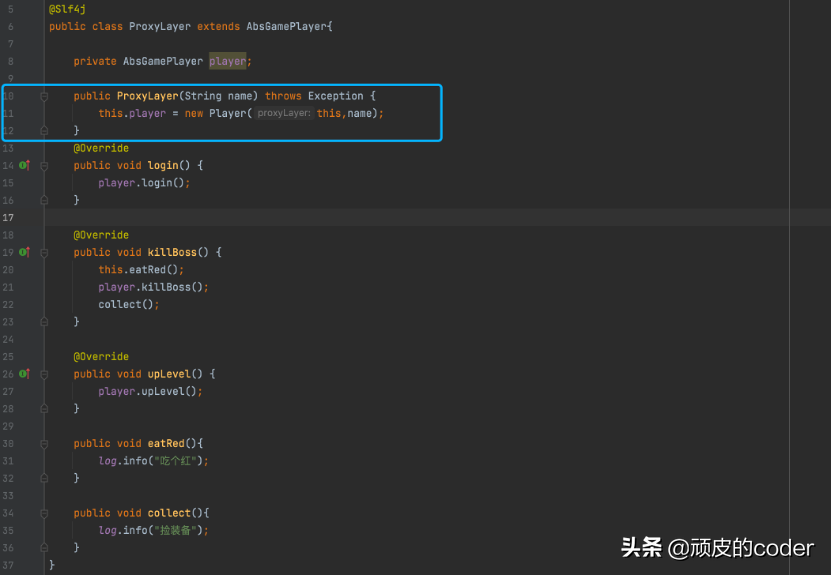
Task: Collapse the ProxyLayer constructor fold marker
Action: (x=44, y=96)
